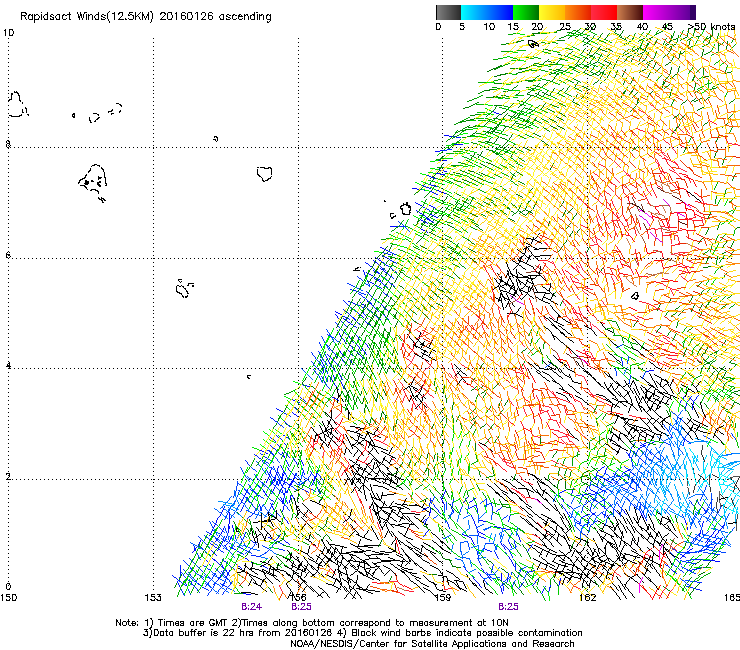Select the color legend's "45" label
The image size is (740, 650).
point(667,26)
